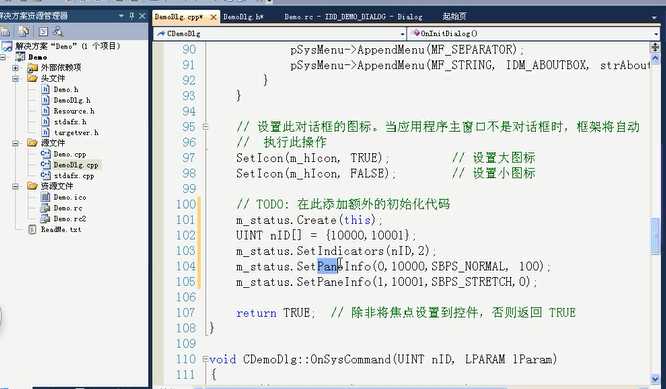Toggle Show All Files in Solution Explorer toolbar
This screenshot has width=666, height=389.
(x=23, y=31)
